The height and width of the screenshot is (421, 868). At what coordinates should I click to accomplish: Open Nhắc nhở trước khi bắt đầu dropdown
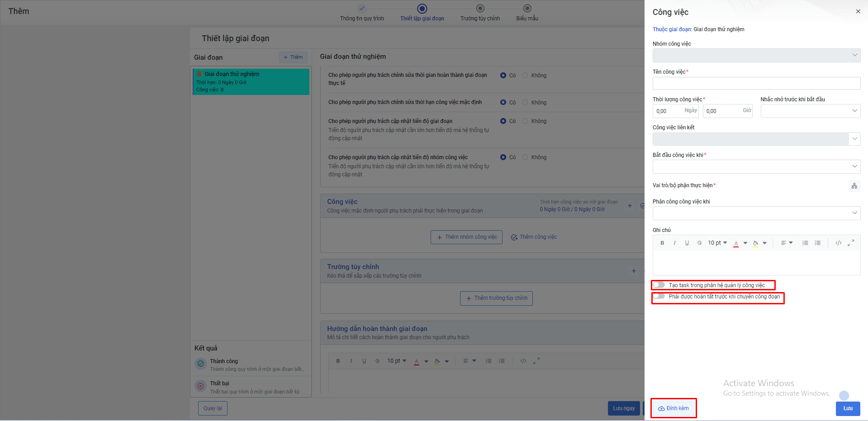point(810,111)
